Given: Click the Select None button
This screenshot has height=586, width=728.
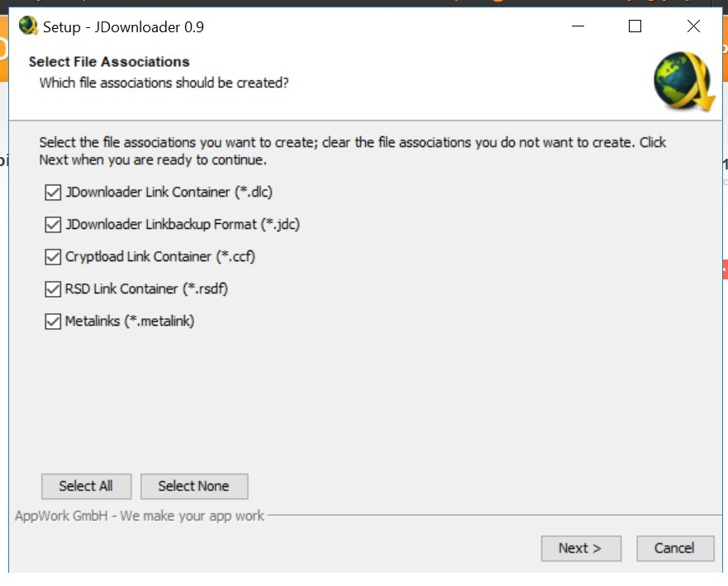Looking at the screenshot, I should tap(194, 486).
